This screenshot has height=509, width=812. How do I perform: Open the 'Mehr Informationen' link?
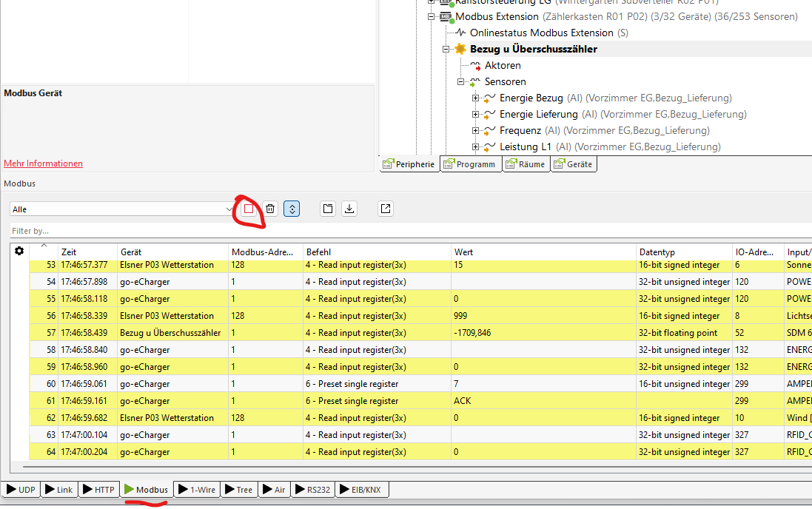click(x=43, y=164)
